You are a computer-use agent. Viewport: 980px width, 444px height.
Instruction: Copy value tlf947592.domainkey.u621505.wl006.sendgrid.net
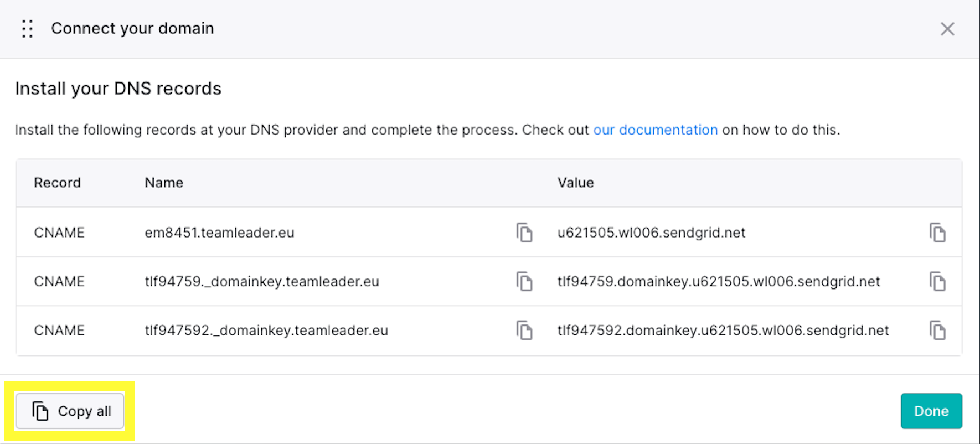[937, 331]
